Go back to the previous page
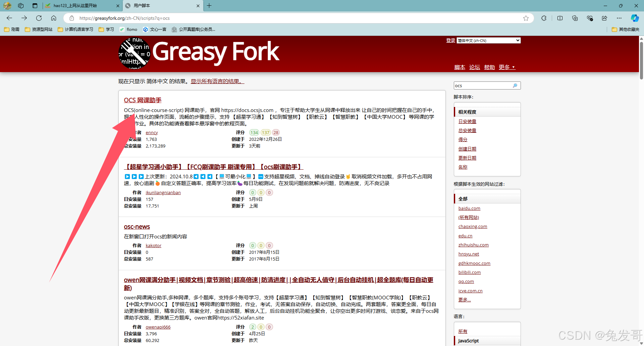644x346 pixels. [x=9, y=18]
